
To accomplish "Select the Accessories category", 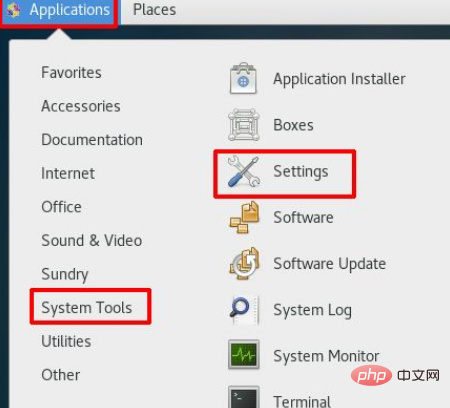I will point(81,106).
